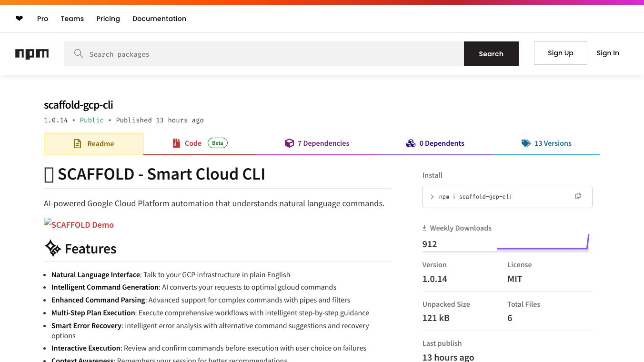Open the SCAFFOLD Demo image link
Image resolution: width=644 pixels, height=362 pixels.
point(79,224)
